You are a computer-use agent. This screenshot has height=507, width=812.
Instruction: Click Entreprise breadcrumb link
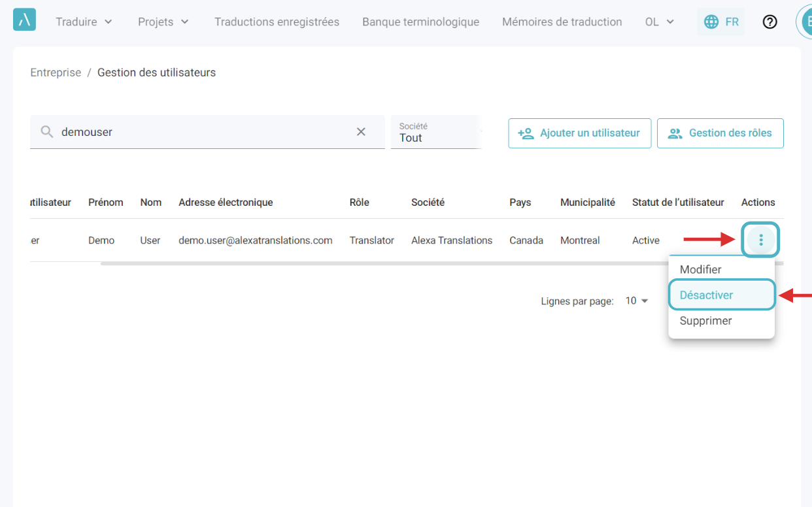coord(56,73)
